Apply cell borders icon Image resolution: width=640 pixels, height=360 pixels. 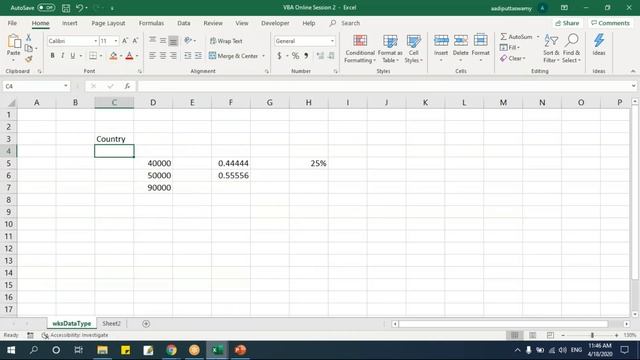(x=93, y=56)
